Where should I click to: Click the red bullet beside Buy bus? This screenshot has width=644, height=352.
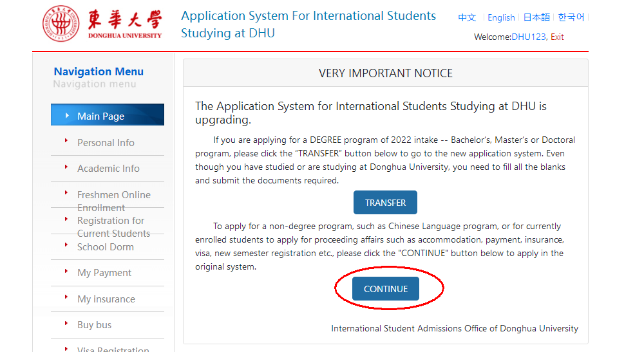(x=66, y=323)
